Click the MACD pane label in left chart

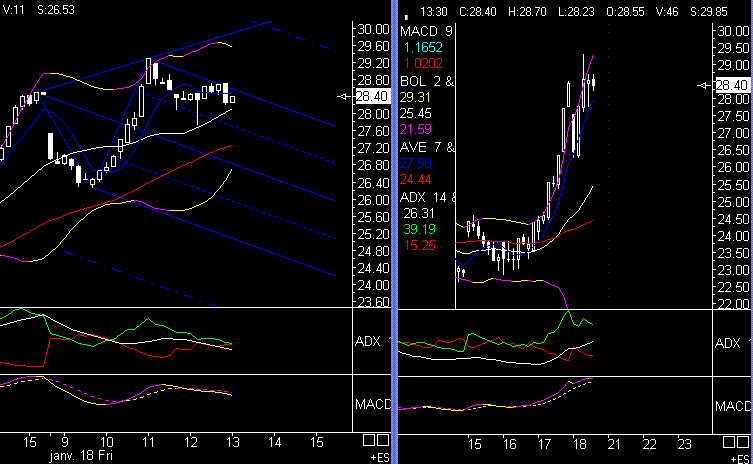(373, 404)
